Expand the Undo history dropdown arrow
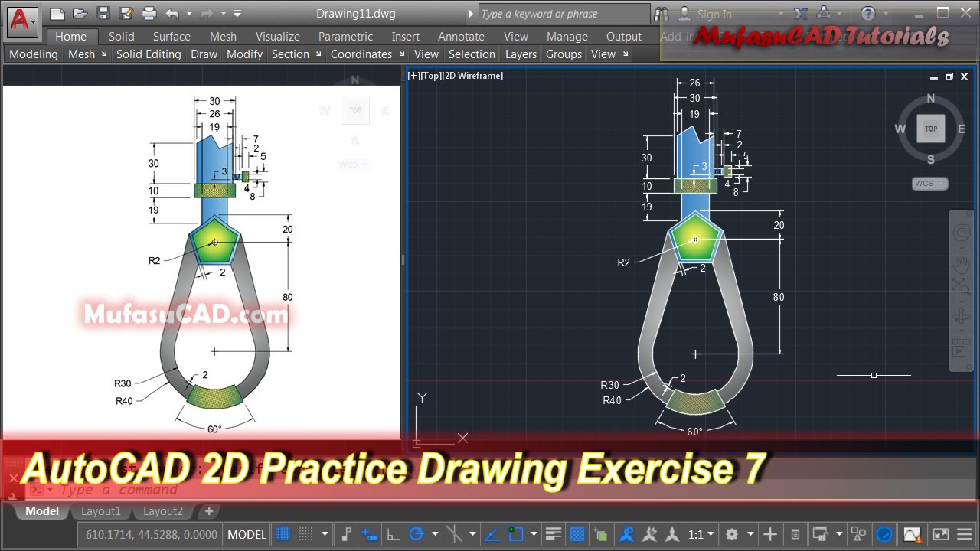This screenshot has height=551, width=980. (188, 14)
